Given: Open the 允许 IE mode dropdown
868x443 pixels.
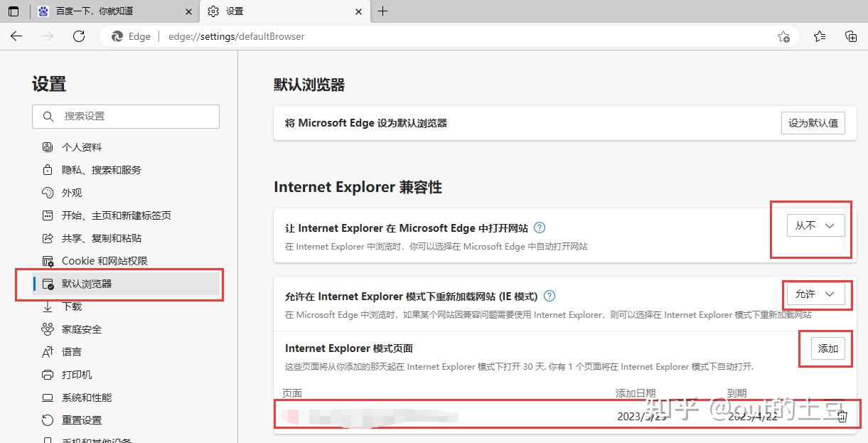Looking at the screenshot, I should click(815, 294).
